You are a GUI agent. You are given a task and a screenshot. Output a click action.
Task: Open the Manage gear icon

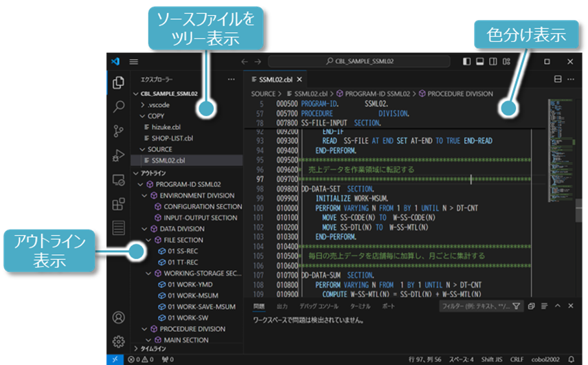pyautogui.click(x=119, y=341)
